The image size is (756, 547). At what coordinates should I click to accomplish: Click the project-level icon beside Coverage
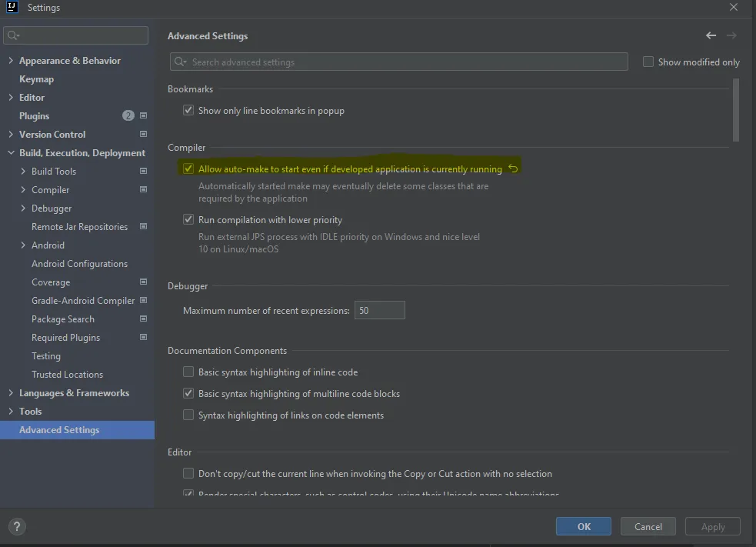[143, 282]
